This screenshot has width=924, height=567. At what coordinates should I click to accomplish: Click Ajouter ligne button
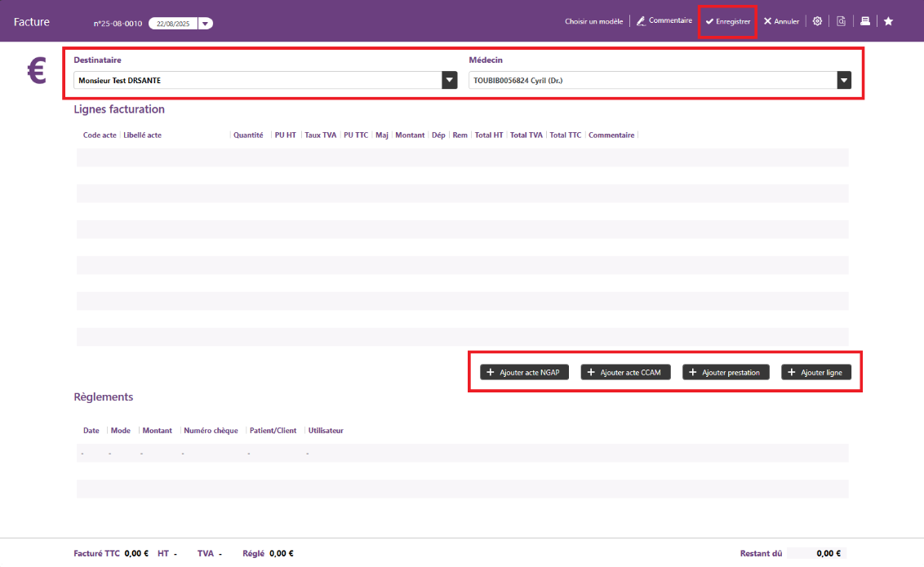816,372
